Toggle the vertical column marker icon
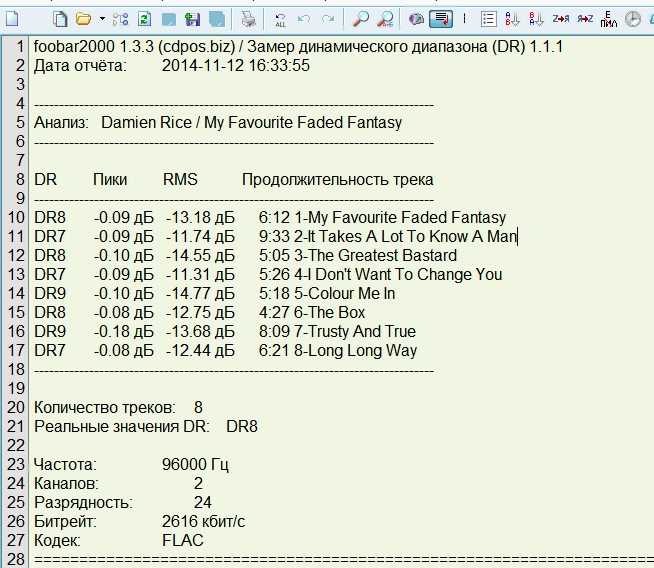This screenshot has width=654, height=568. (x=464, y=19)
